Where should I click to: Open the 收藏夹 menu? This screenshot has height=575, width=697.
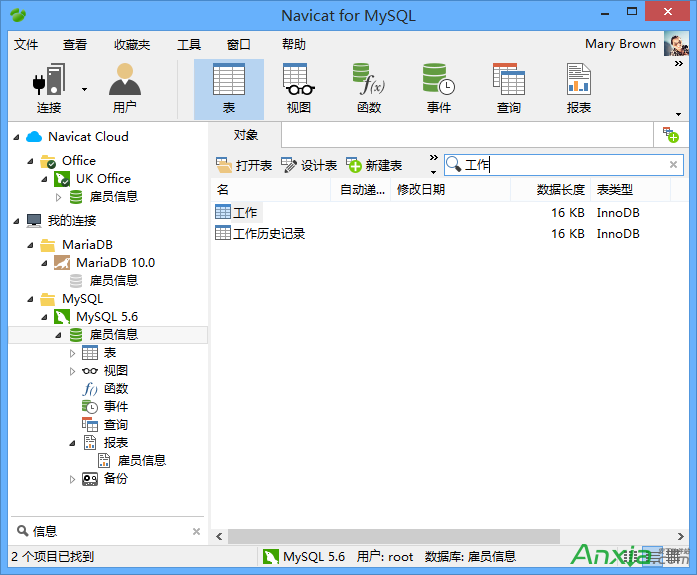[x=132, y=44]
